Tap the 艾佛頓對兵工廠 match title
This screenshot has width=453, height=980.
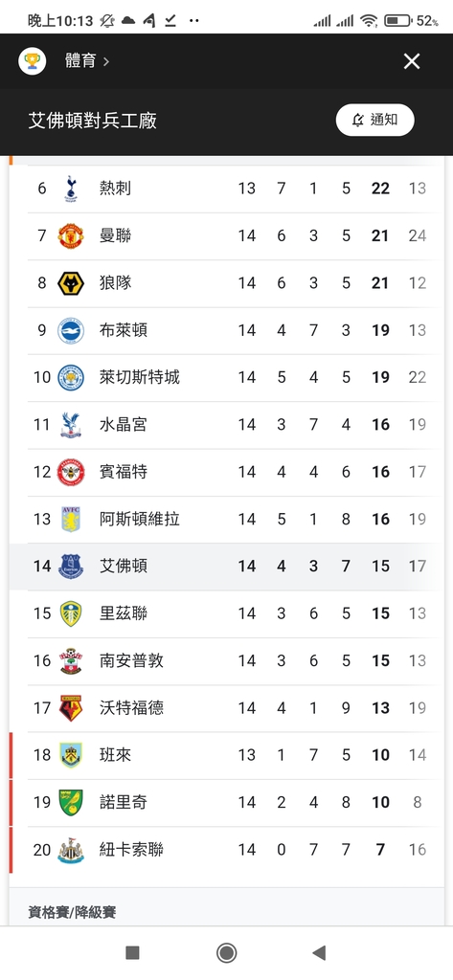point(93,120)
